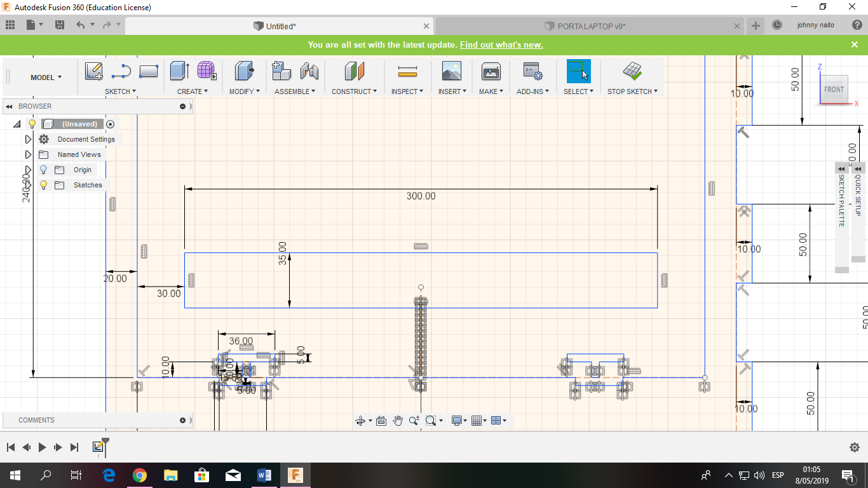This screenshot has height=488, width=868.
Task: Click the Insert Decal image icon
Action: [451, 71]
